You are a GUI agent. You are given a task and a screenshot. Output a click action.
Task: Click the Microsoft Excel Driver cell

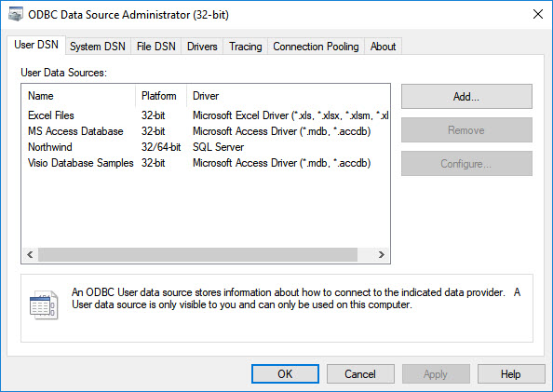click(x=290, y=115)
